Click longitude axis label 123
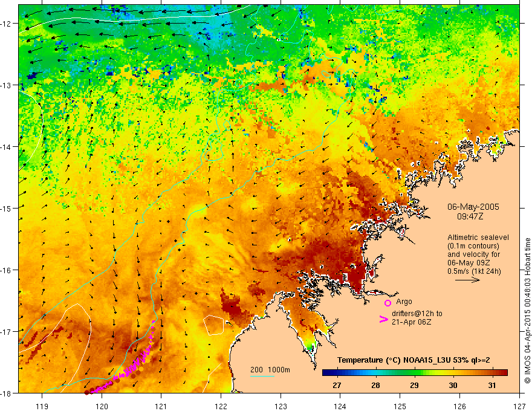Image resolution: width=532 pixels, height=411 pixels. pyautogui.click(x=281, y=406)
